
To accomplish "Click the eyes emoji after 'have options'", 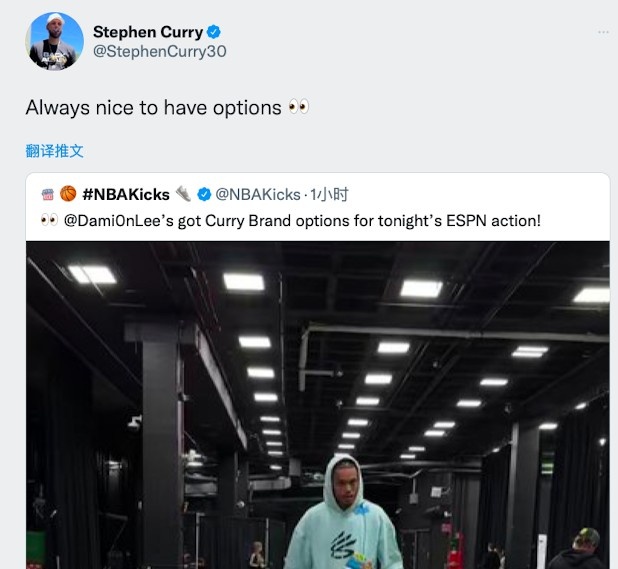I will (x=299, y=107).
